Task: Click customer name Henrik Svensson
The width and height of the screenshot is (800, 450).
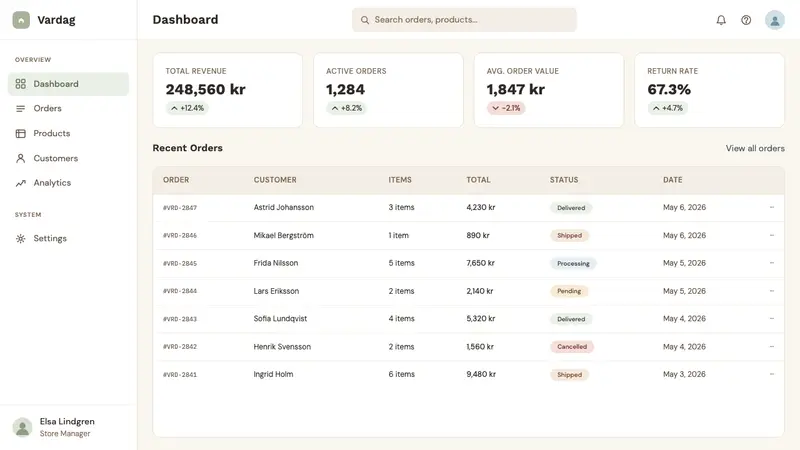Action: pyautogui.click(x=282, y=346)
